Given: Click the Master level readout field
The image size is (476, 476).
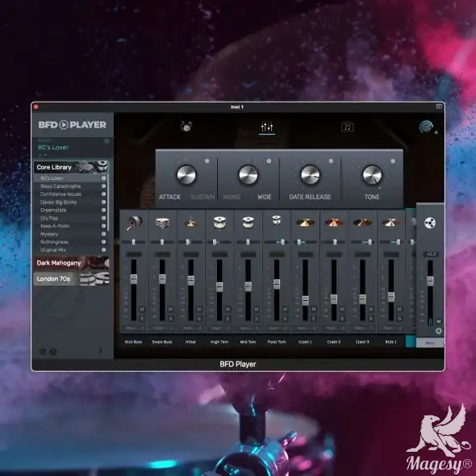Looking at the screenshot, I should [431, 254].
